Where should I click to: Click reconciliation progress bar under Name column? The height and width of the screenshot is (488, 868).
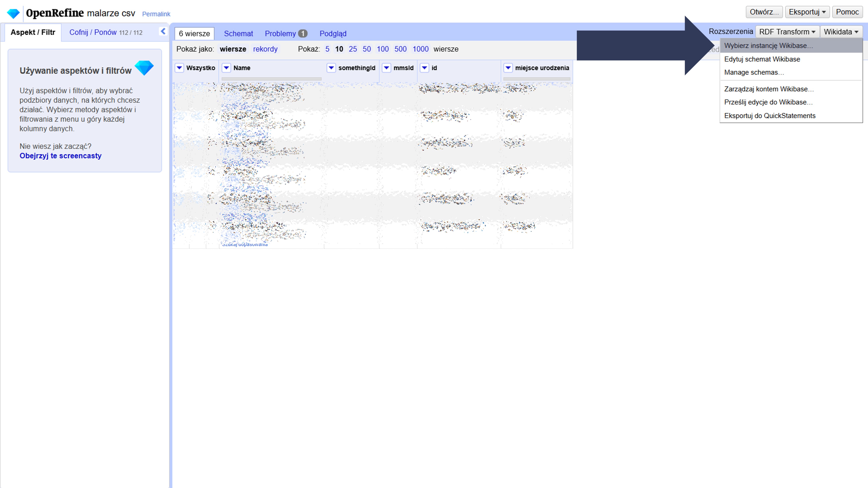271,79
